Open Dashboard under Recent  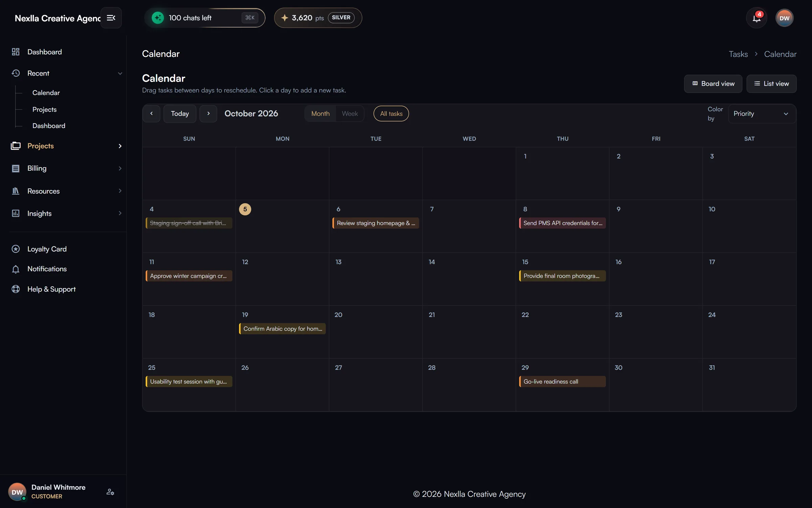[x=49, y=126]
